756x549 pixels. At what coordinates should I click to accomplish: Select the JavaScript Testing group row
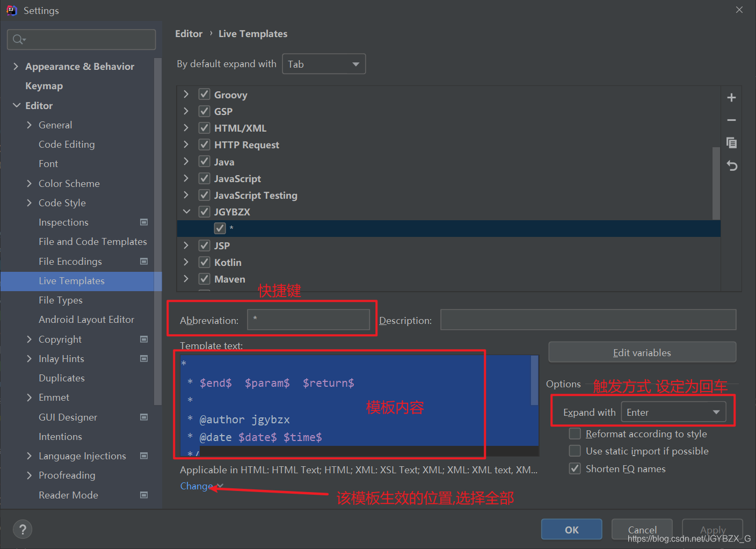448,195
